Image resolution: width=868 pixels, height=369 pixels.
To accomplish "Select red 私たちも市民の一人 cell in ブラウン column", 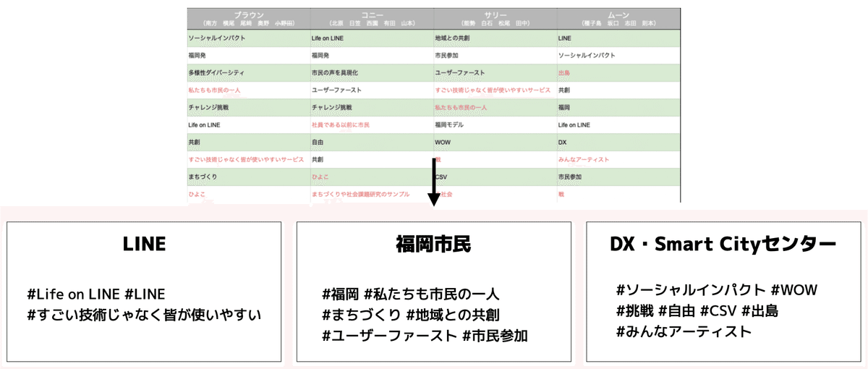I will point(248,90).
